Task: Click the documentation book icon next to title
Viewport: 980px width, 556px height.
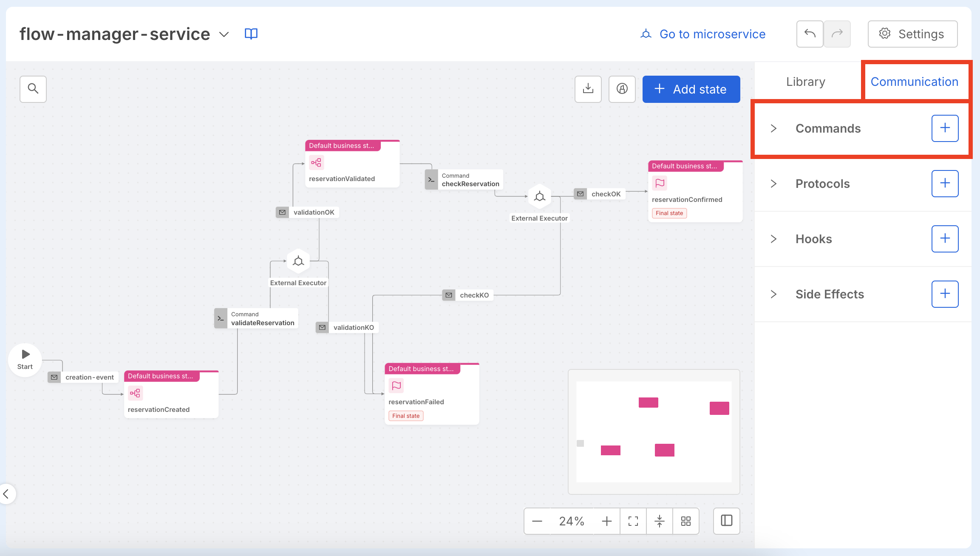Action: (251, 34)
